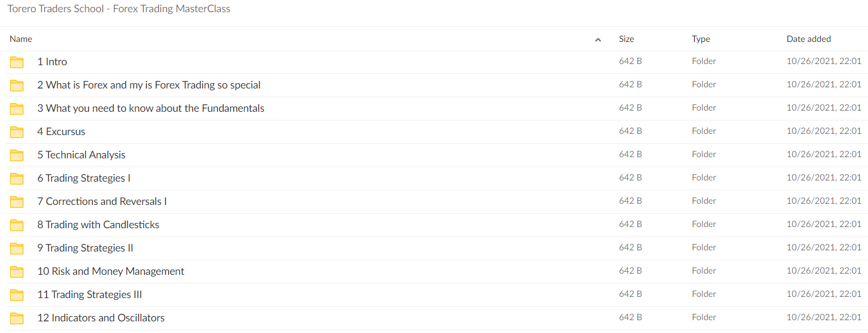Open the 2 What is Forex folder link
Viewport: 868px width, 333px height.
pos(149,85)
